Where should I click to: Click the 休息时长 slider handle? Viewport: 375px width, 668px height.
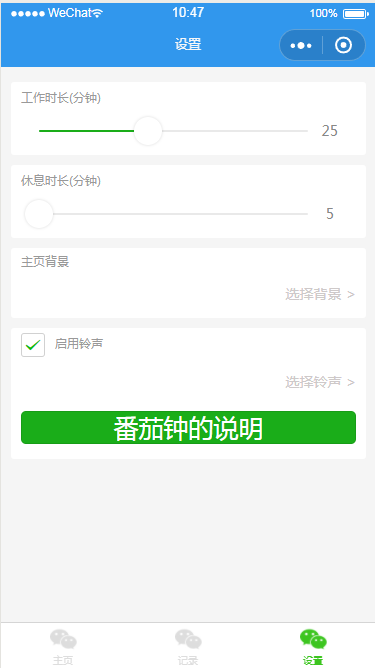click(x=39, y=214)
